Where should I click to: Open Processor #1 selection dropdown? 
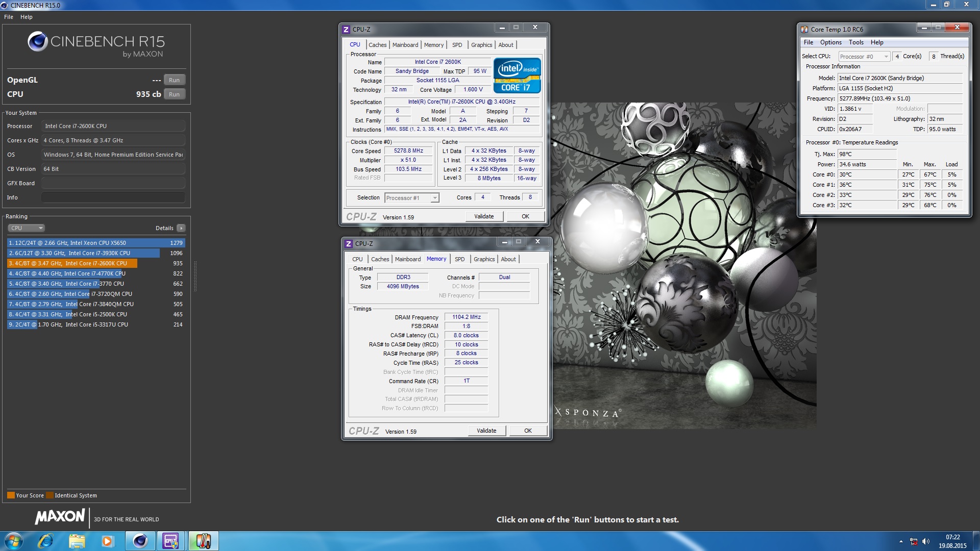[411, 198]
